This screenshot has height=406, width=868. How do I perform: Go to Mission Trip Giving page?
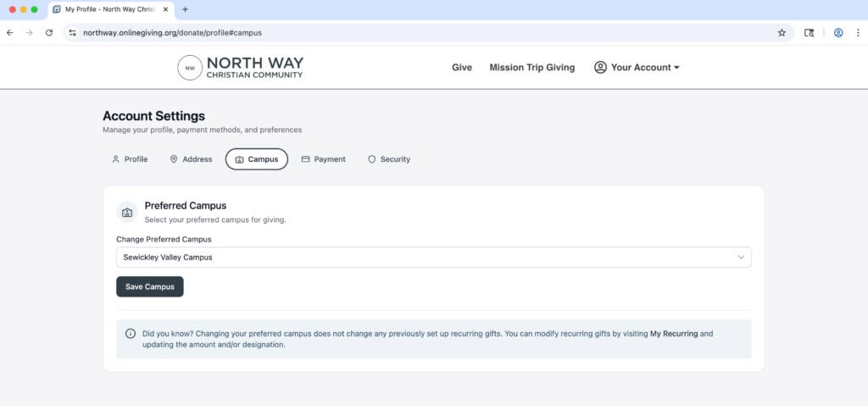[x=531, y=68]
